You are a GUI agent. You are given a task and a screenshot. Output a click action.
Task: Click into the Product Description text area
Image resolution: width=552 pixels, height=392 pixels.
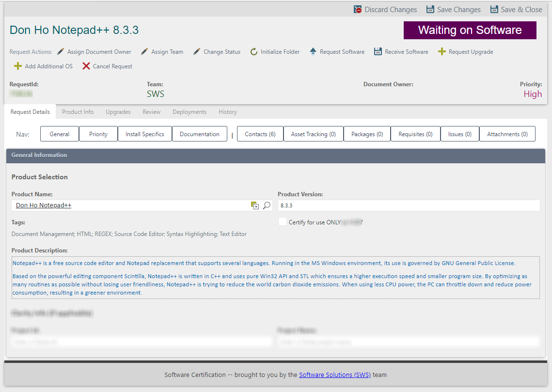276,278
